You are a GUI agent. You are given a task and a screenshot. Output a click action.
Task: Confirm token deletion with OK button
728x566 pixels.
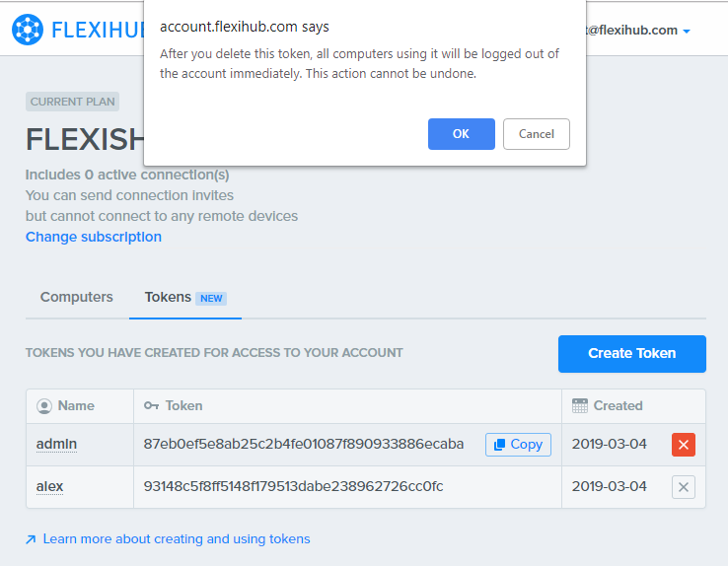pyautogui.click(x=461, y=134)
